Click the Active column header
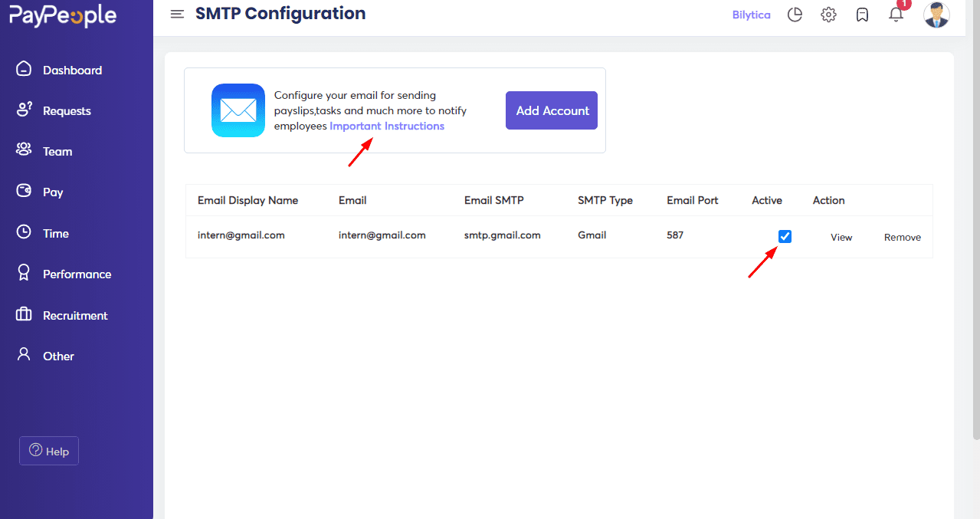The width and height of the screenshot is (980, 519). click(x=767, y=200)
